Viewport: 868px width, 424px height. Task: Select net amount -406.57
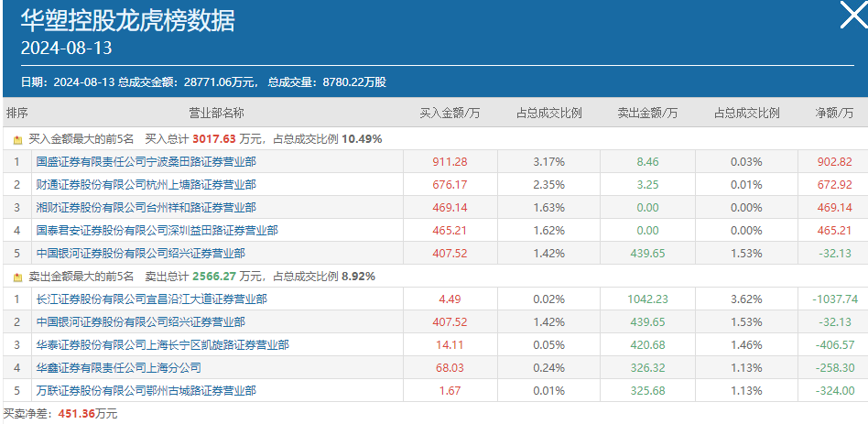coord(835,345)
